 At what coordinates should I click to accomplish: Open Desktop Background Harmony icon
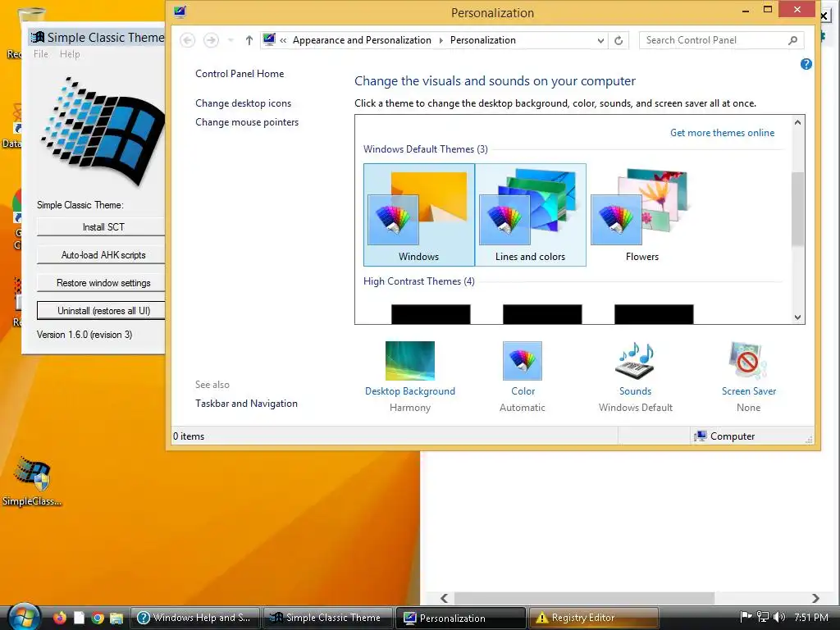click(410, 361)
